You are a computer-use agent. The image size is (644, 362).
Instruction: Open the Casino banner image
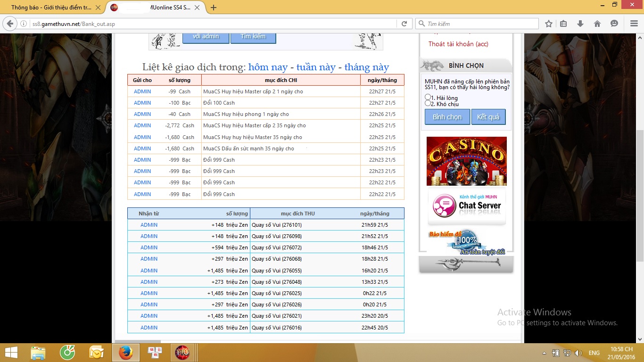point(466,161)
